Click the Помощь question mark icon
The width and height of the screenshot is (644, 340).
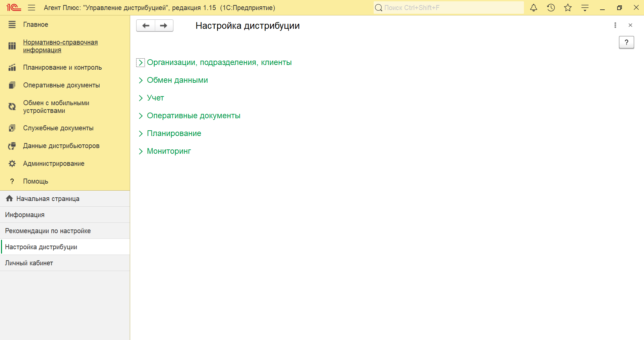click(x=12, y=181)
